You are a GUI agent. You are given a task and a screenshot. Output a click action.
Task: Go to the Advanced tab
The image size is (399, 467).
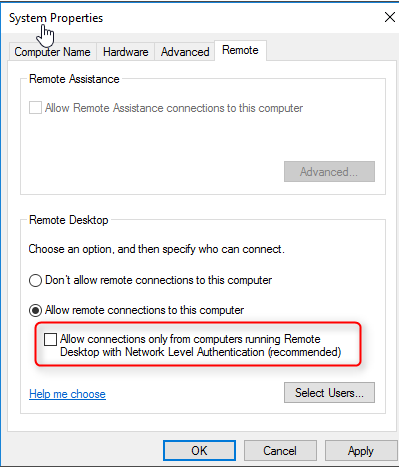click(185, 52)
